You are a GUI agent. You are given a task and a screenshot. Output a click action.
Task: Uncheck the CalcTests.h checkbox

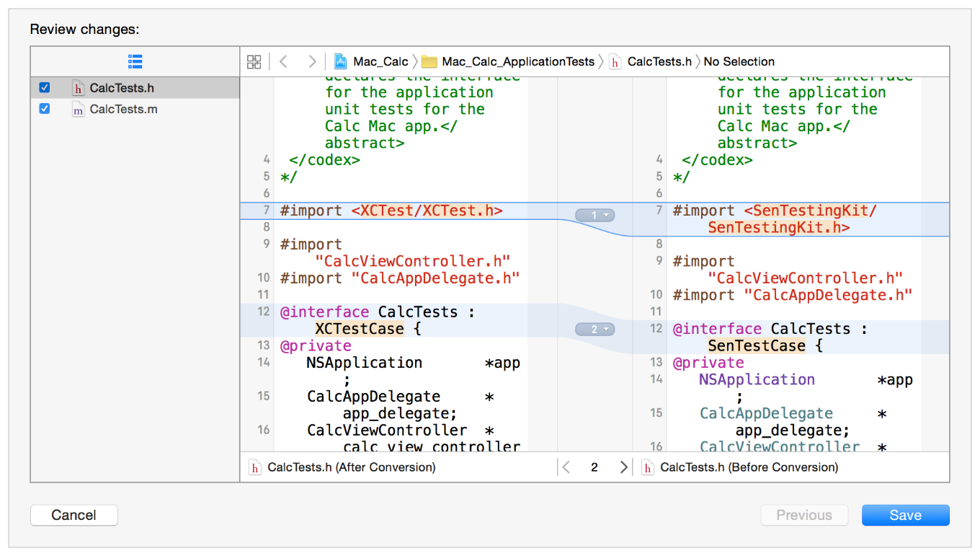tap(45, 88)
